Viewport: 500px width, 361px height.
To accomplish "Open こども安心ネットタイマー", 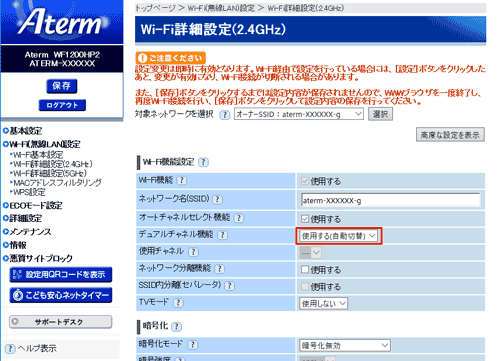I will click(x=61, y=295).
